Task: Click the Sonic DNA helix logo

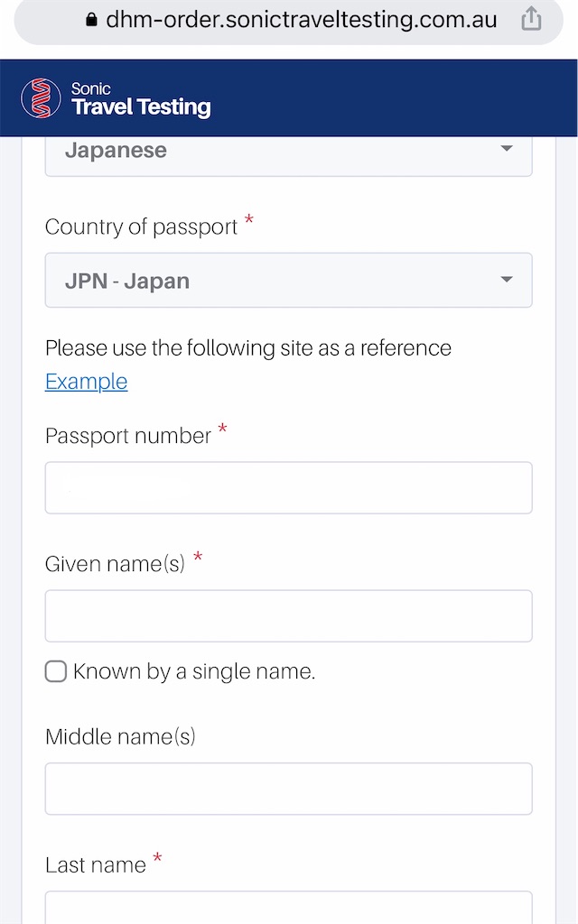Action: [41, 97]
